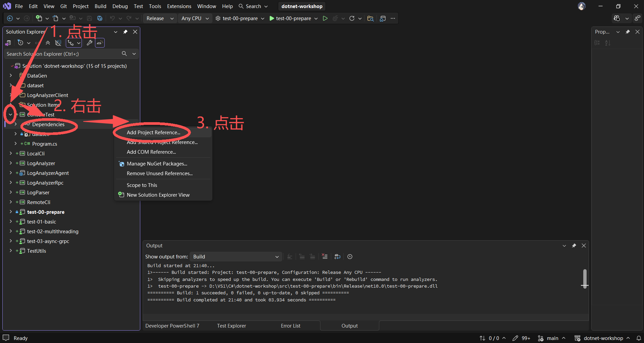This screenshot has height=343, width=644.
Task: Choose Add COM Reference menu entry
Action: [x=163, y=152]
